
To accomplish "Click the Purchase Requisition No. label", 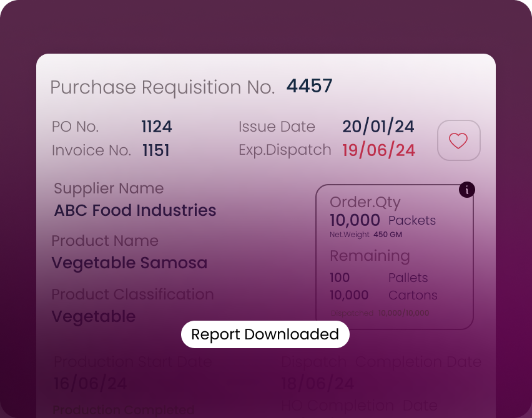I will (x=162, y=87).
